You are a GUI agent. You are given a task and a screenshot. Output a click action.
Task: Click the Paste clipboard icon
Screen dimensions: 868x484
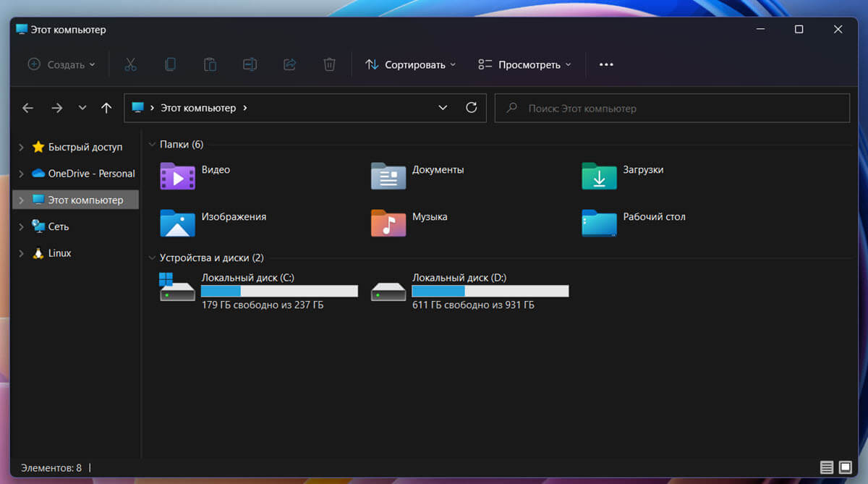(210, 64)
